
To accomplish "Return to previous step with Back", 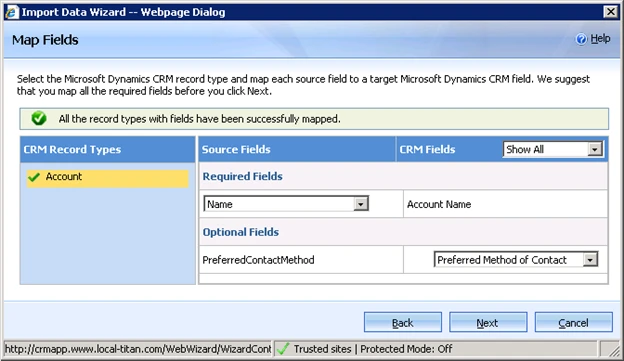I will (x=403, y=322).
